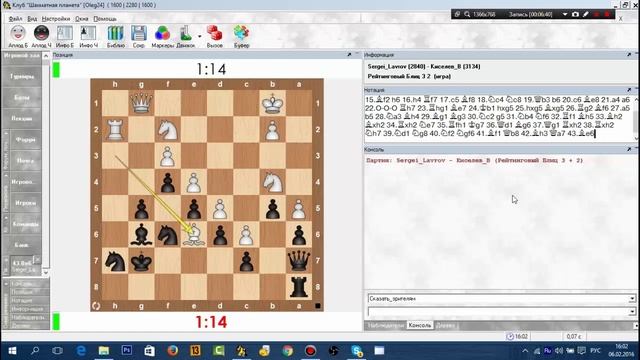Image resolution: width=640 pixels, height=360 pixels.
Task: Click the sidebar scroll-up arrow
Action: [x=46, y=56]
